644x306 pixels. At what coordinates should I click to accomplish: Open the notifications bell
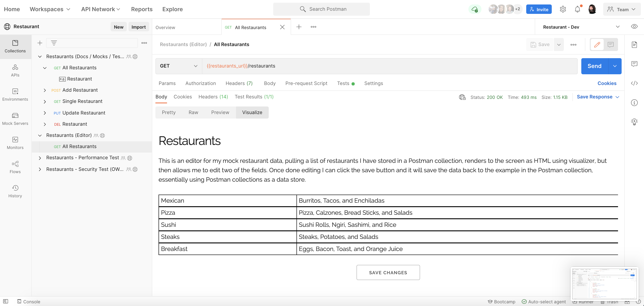pos(577,9)
